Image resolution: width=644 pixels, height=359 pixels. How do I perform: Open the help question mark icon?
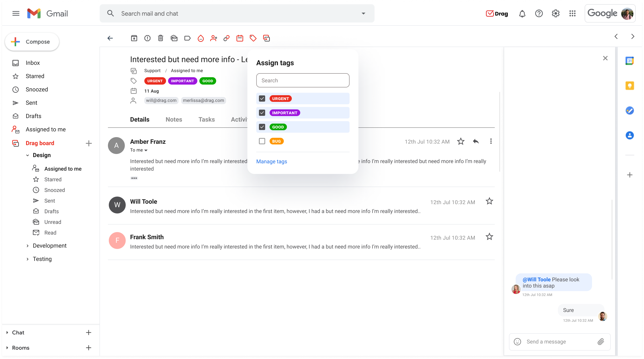point(539,14)
